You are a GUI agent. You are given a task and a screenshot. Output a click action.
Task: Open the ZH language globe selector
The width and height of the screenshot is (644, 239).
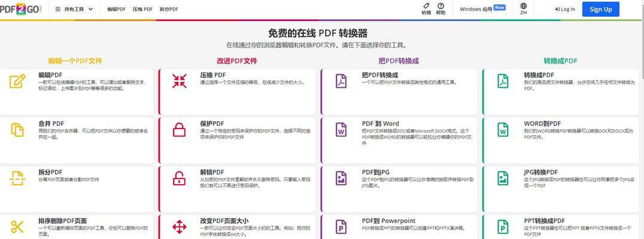(524, 9)
